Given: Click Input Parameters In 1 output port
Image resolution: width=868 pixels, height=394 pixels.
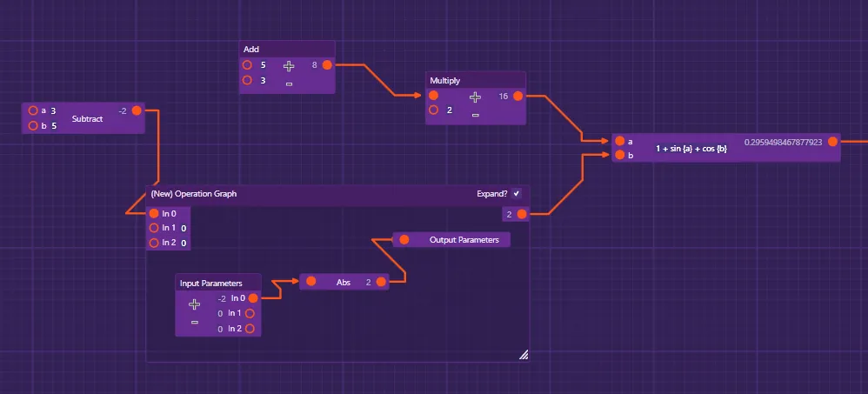Looking at the screenshot, I should (250, 314).
